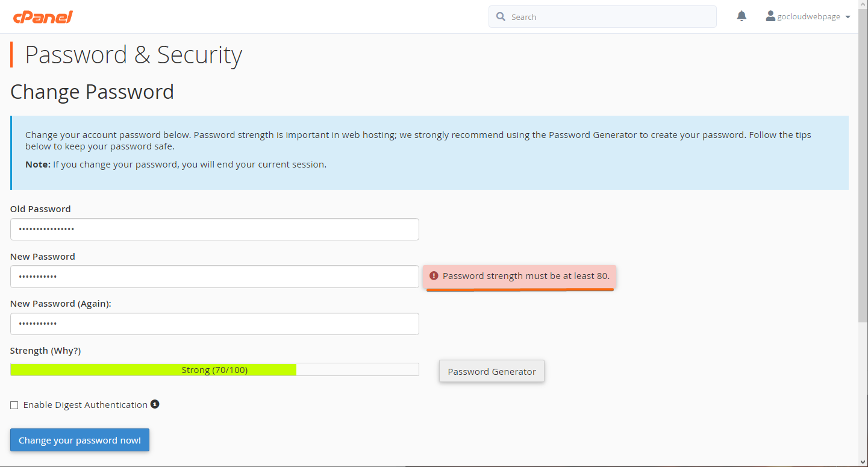This screenshot has width=868, height=467.
Task: Click the Digest Authentication info icon
Action: coord(155,404)
